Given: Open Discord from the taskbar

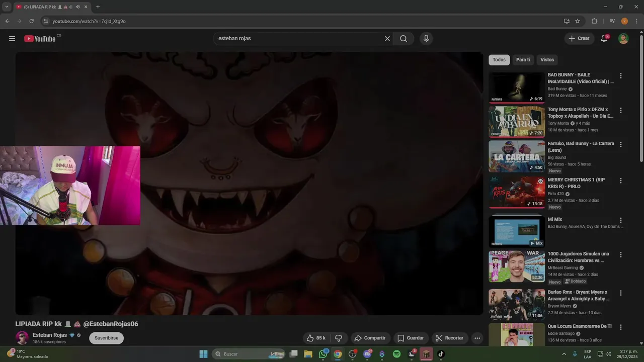Looking at the screenshot, I should point(367,354).
